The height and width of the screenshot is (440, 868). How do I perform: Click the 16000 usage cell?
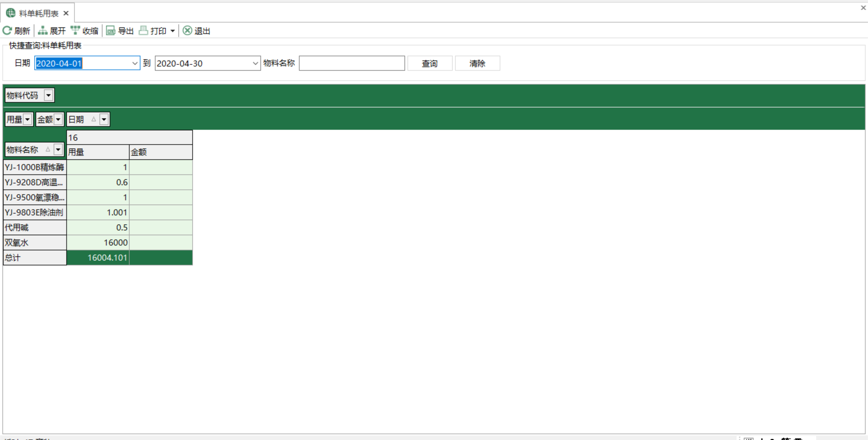(x=98, y=243)
